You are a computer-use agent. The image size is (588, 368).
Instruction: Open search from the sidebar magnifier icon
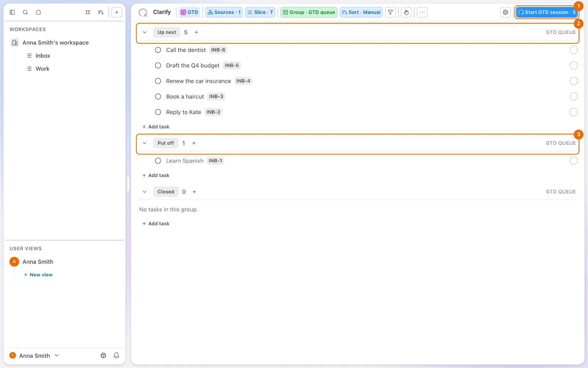(25, 12)
